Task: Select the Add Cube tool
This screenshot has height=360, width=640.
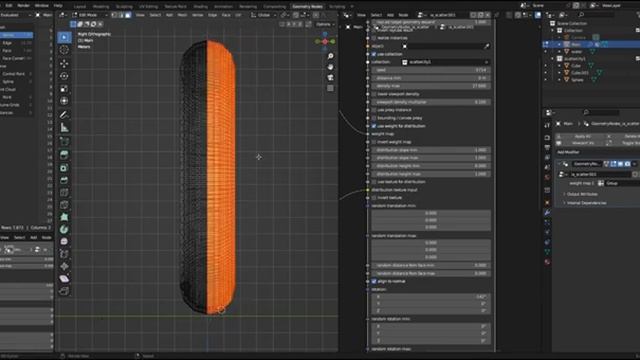Action: (x=64, y=141)
